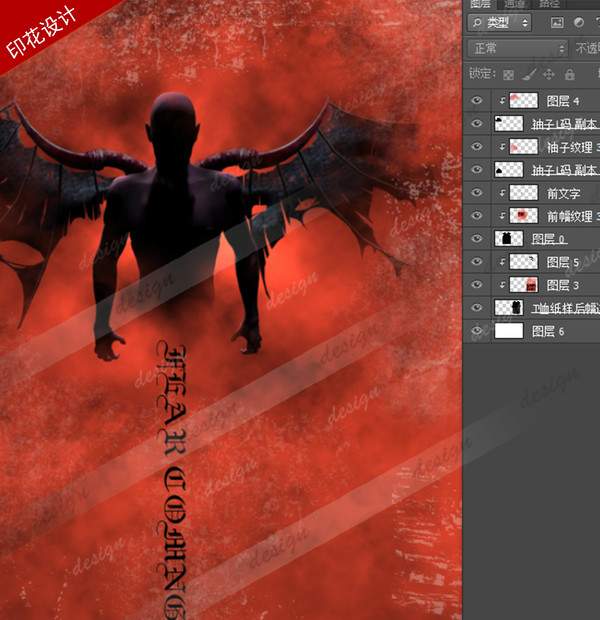
Task: Select the layer named 图层 6
Action: click(548, 331)
